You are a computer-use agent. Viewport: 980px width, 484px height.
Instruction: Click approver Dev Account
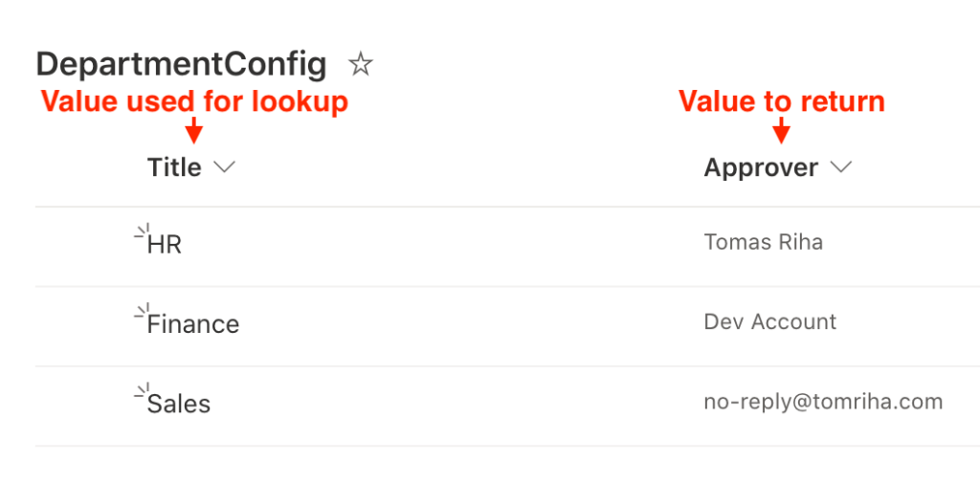[x=770, y=321]
